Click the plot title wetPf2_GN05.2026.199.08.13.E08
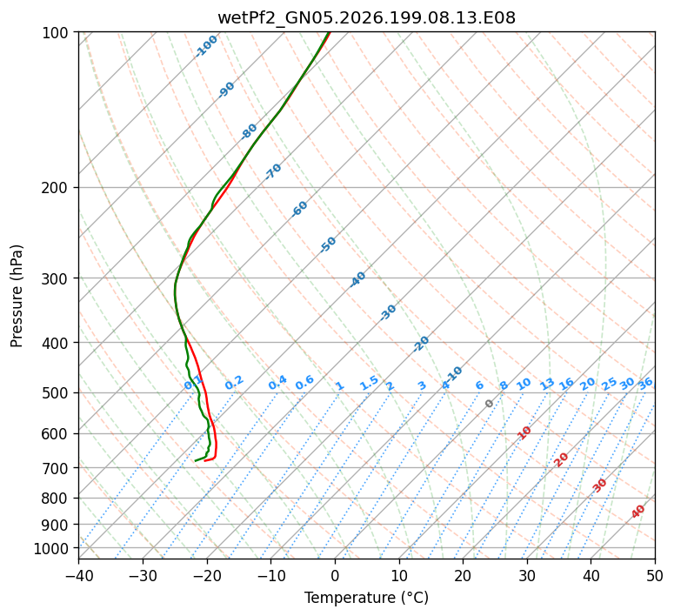 [x=367, y=18]
